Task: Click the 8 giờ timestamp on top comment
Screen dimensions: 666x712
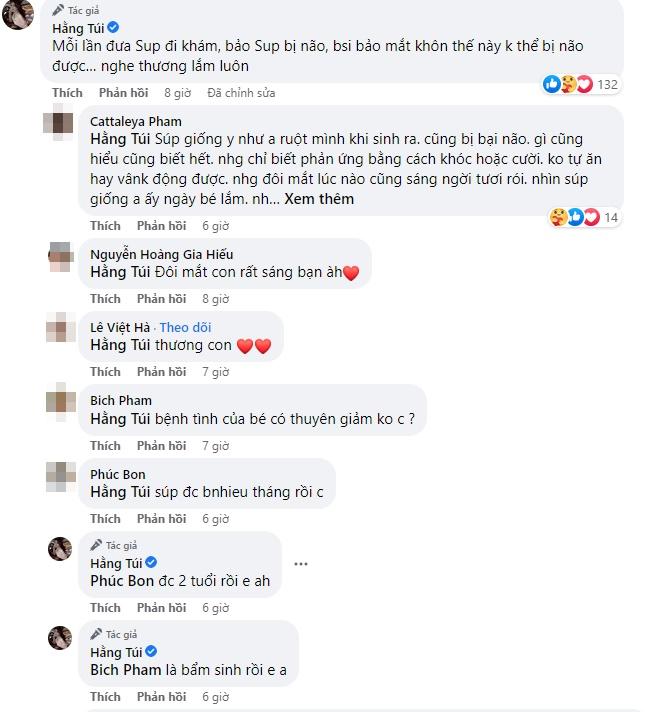Action: (177, 93)
